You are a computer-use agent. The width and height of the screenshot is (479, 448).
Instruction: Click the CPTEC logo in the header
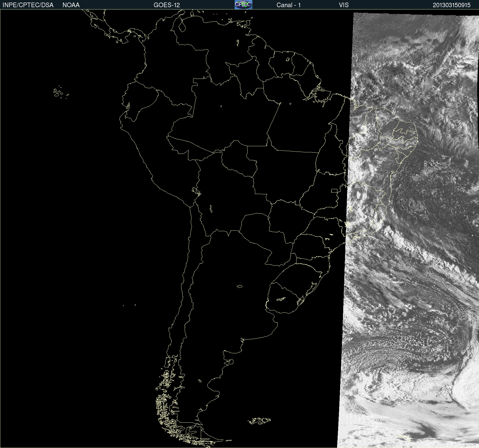click(243, 5)
